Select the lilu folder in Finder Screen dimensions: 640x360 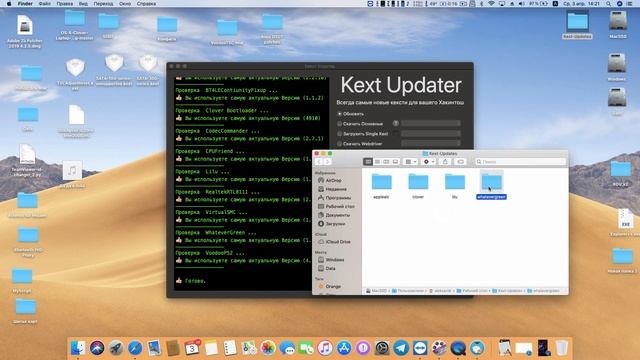click(x=455, y=182)
